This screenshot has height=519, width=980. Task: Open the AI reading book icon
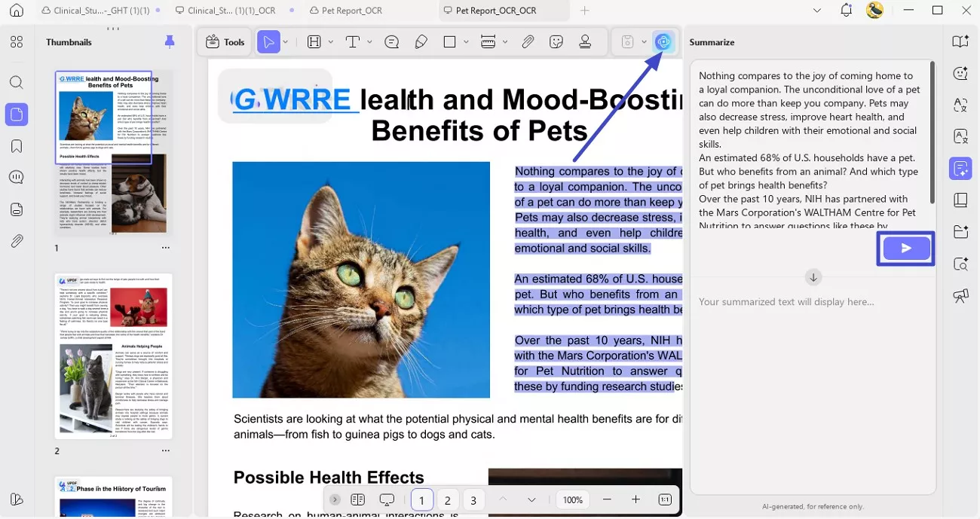960,42
